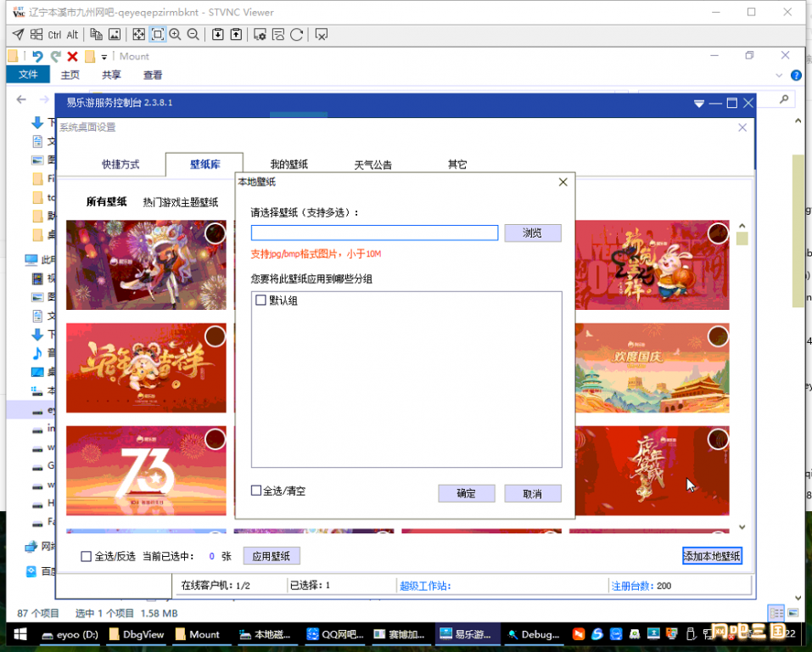Toggle the 全选/反选 checkbox at bottom
The height and width of the screenshot is (652, 812).
coord(86,556)
